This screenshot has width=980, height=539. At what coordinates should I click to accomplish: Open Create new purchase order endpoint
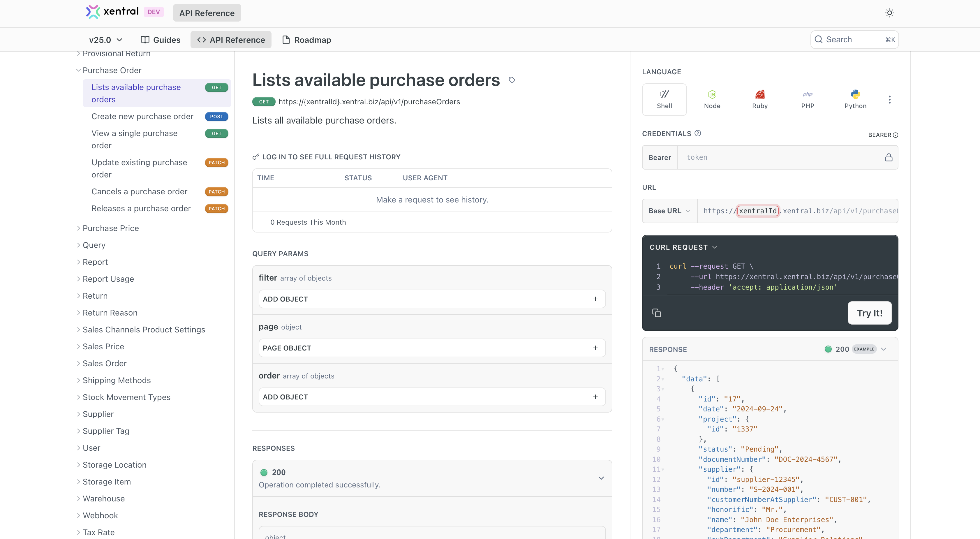(142, 117)
